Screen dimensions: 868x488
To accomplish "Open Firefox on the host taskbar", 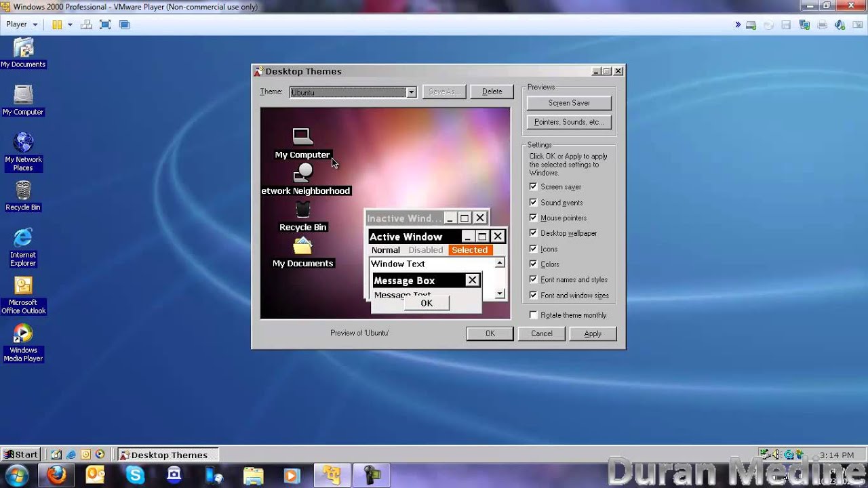I will coord(56,476).
